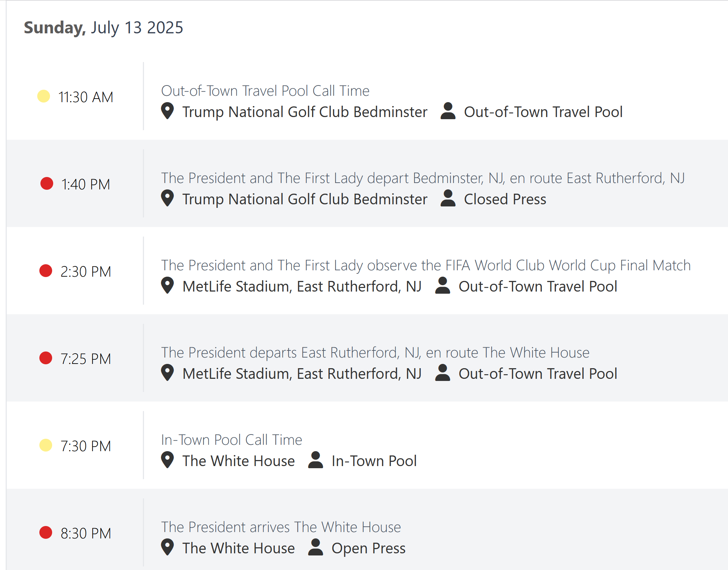This screenshot has width=728, height=570.
Task: Click the person icon next to Open Press
Action: [x=315, y=547]
